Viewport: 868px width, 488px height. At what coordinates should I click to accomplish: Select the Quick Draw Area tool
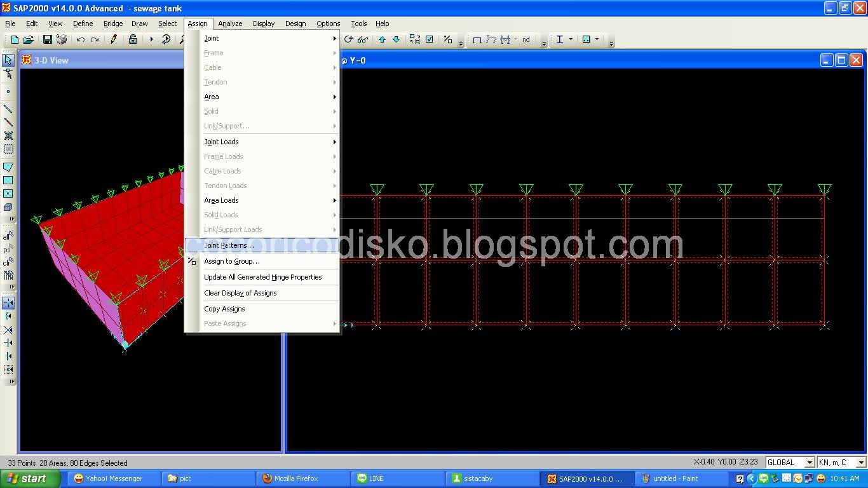pyautogui.click(x=8, y=194)
